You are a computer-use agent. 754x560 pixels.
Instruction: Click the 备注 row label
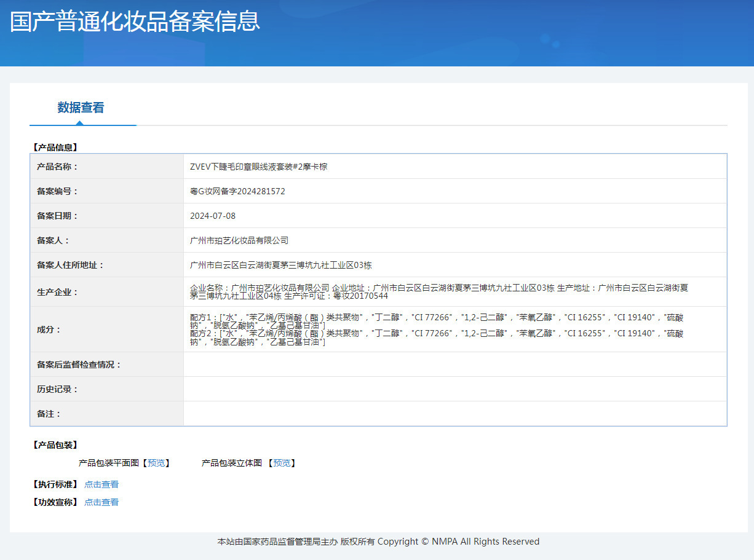49,414
